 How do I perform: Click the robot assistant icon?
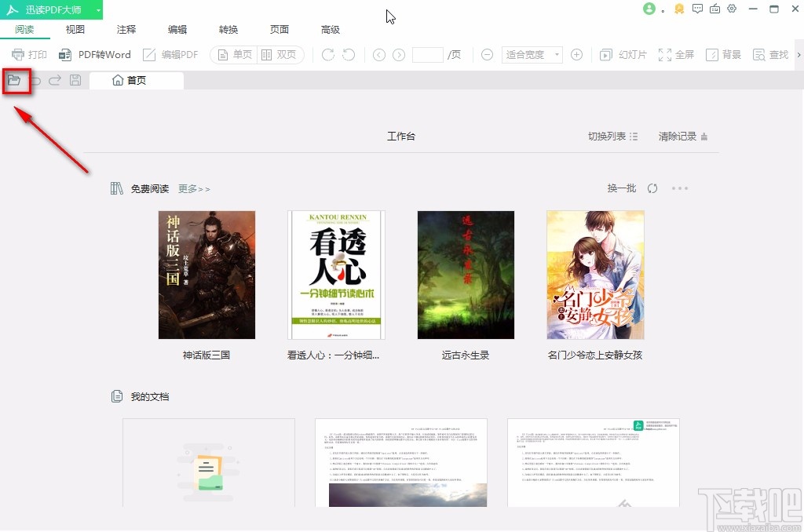point(714,9)
